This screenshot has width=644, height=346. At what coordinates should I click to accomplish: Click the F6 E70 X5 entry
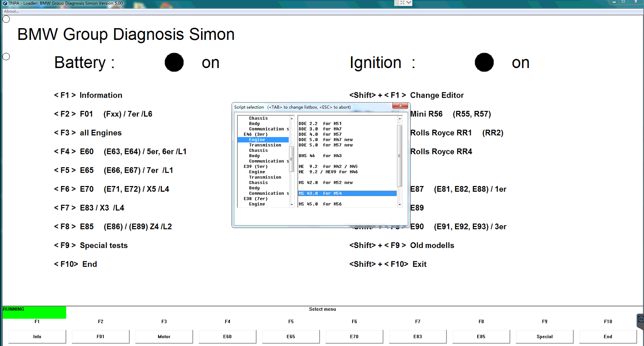pos(112,189)
